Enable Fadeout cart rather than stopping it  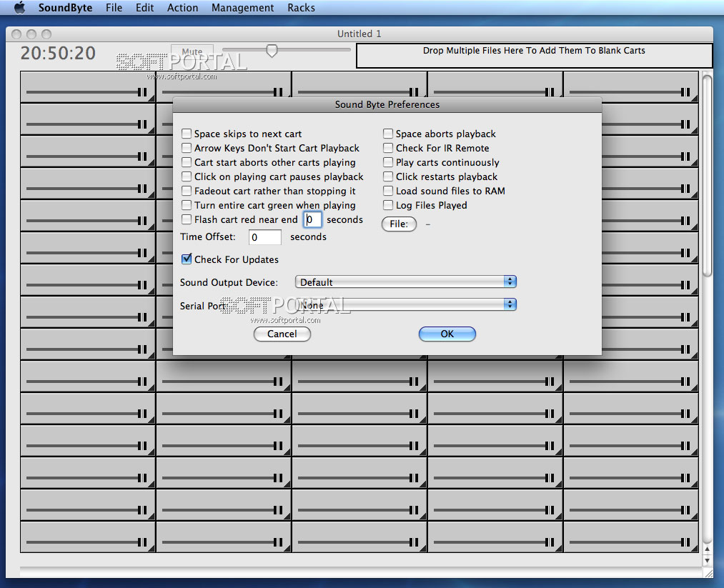[187, 191]
